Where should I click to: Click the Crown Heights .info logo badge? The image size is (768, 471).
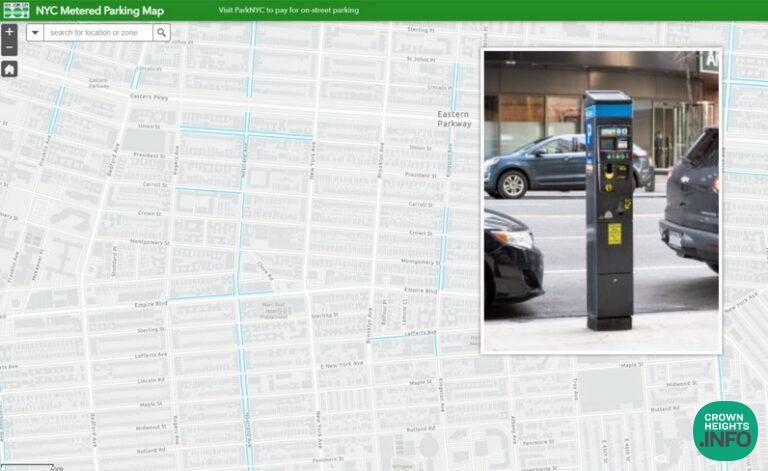pos(725,431)
